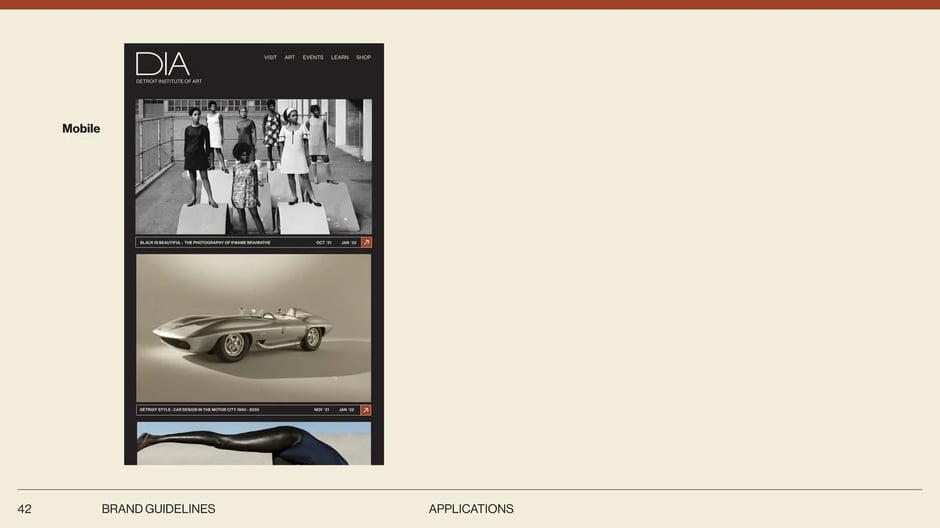940x528 pixels.
Task: Open the VISIT menu item
Action: coord(270,58)
